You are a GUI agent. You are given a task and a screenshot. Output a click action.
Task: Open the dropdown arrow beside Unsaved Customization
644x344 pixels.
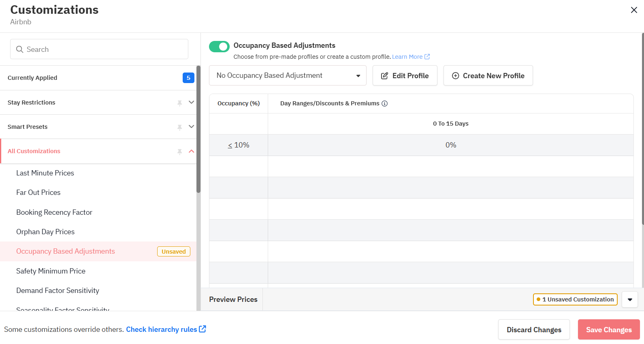point(630,300)
